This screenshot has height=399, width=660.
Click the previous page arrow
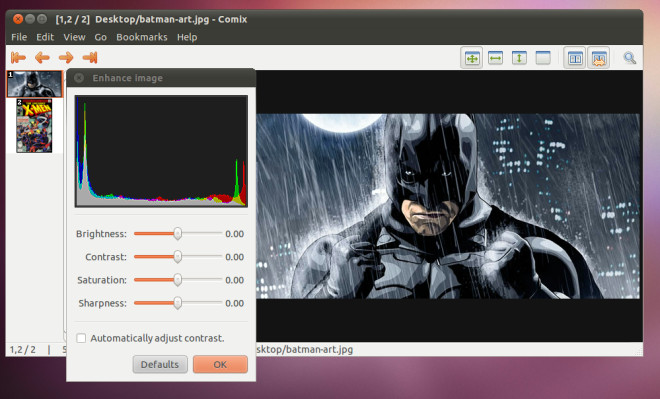pyautogui.click(x=42, y=57)
